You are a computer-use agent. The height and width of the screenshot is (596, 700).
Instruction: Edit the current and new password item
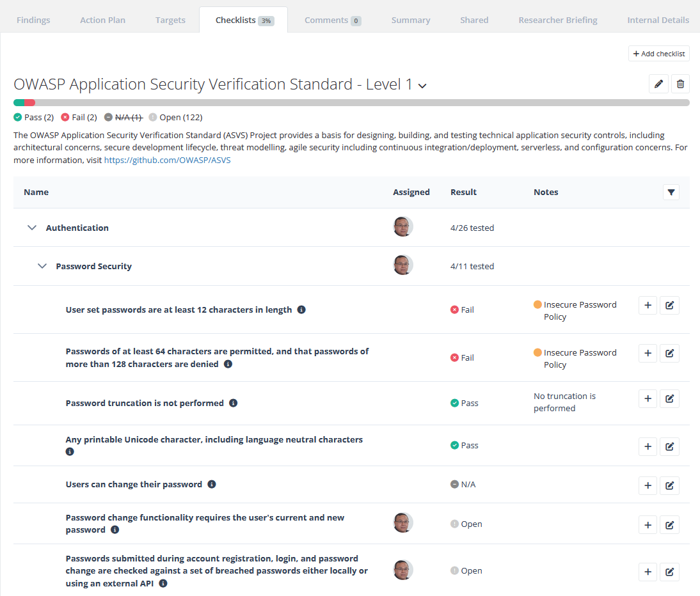click(670, 525)
